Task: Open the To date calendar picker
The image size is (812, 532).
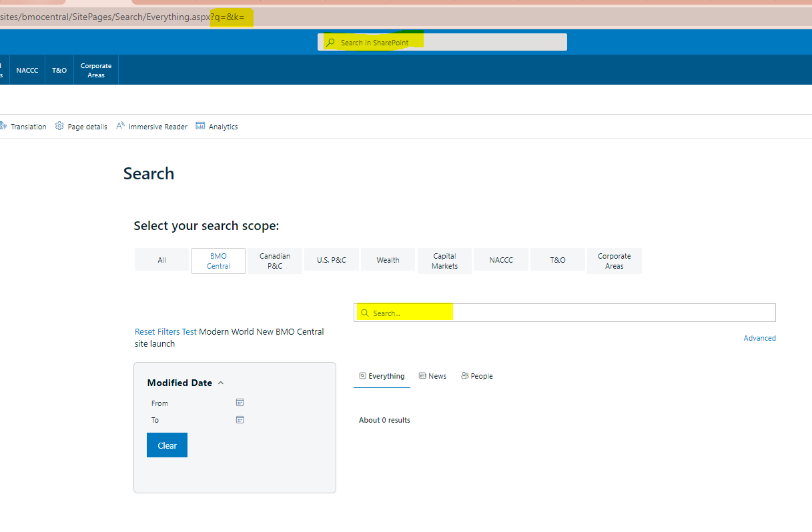Action: click(240, 419)
